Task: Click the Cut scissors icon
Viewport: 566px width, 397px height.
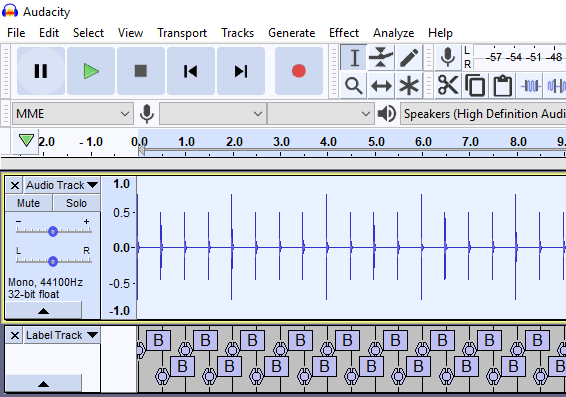Action: click(448, 86)
